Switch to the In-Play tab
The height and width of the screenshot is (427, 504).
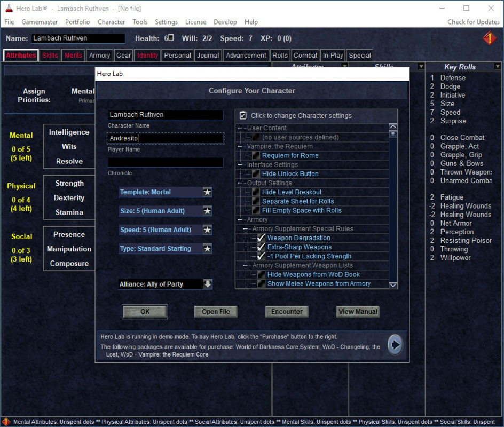click(333, 56)
